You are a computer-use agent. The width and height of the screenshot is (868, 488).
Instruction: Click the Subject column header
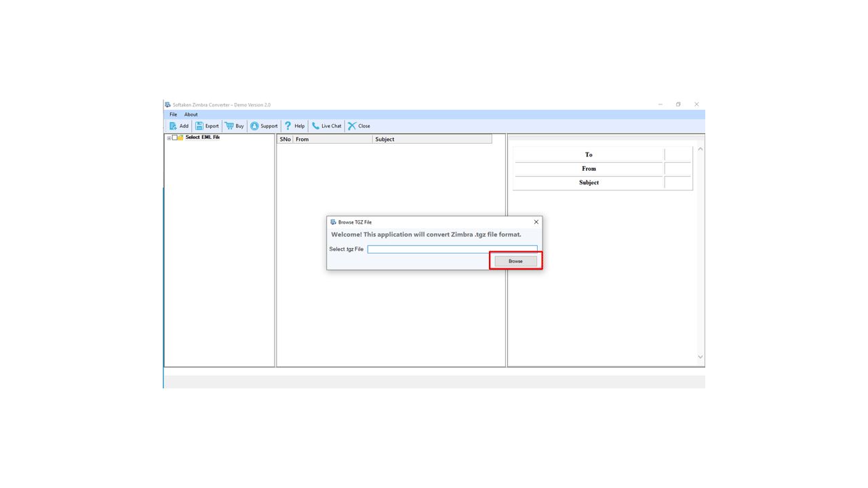coord(431,140)
